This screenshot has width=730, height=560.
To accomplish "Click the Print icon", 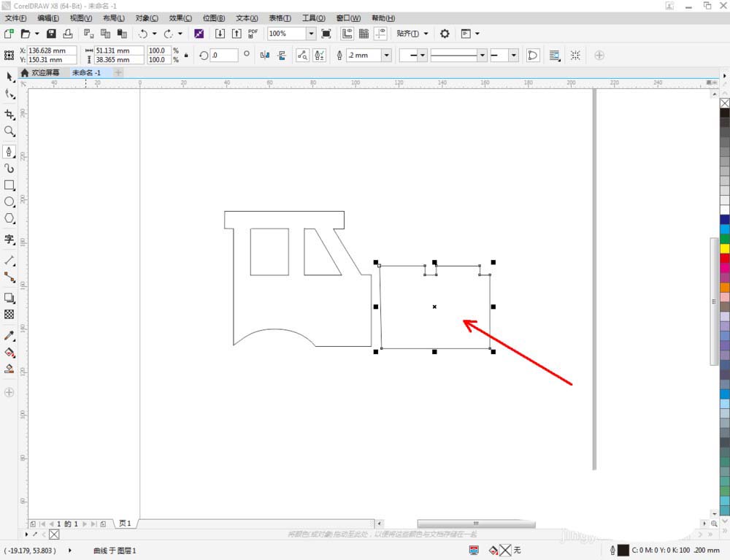I will (68, 34).
